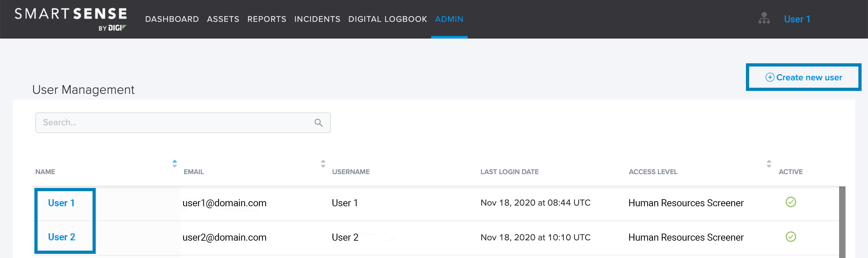The height and width of the screenshot is (258, 868).
Task: Select the Admin tab
Action: 449,19
